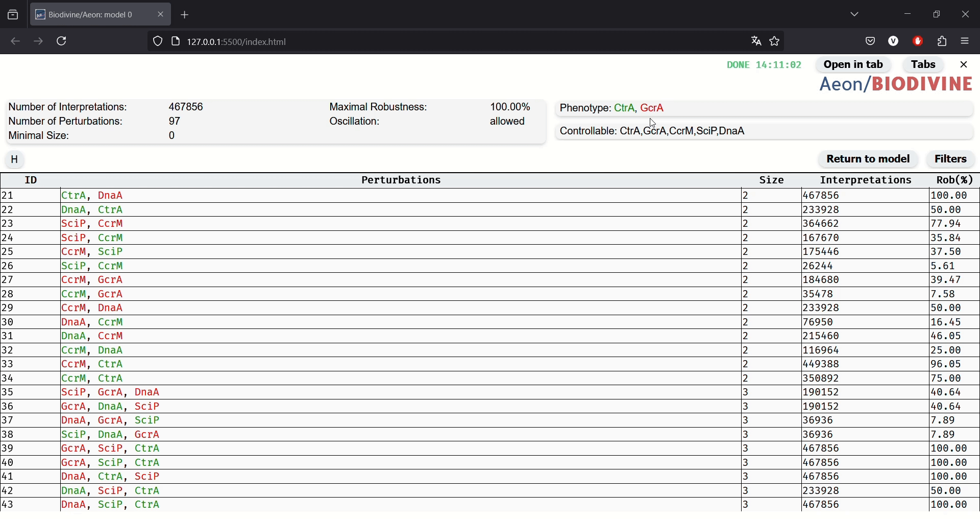This screenshot has width=980, height=519.
Task: Click DONE 14:11:02 status text
Action: coord(764,65)
